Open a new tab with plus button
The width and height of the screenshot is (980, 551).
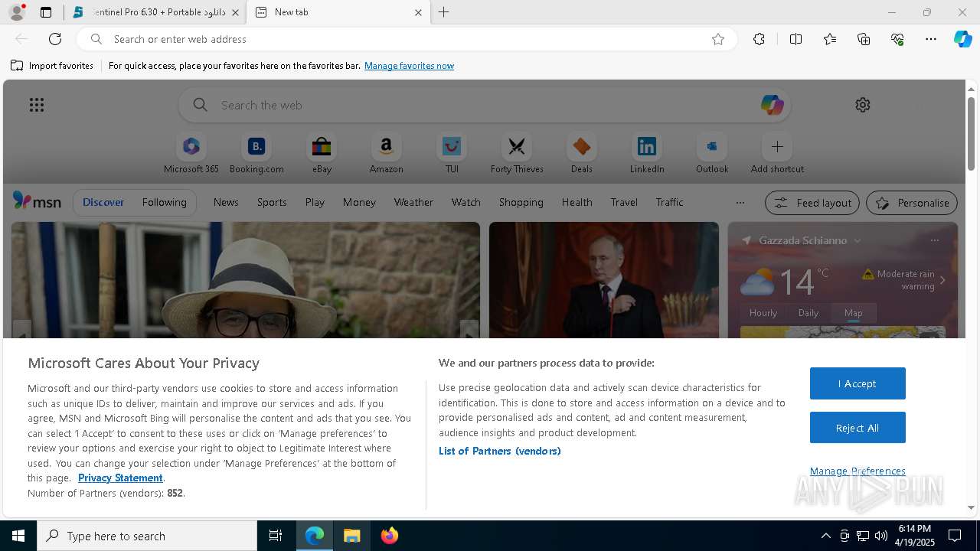(x=444, y=12)
